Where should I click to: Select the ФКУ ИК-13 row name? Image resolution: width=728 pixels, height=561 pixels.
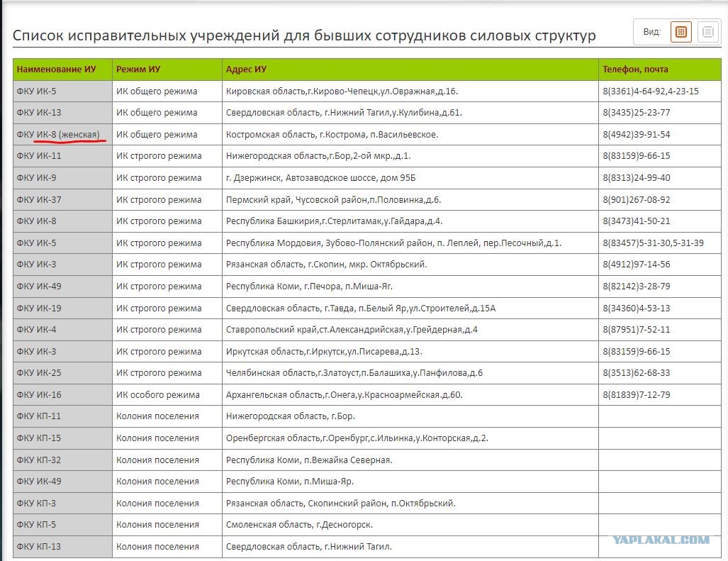coord(39,112)
